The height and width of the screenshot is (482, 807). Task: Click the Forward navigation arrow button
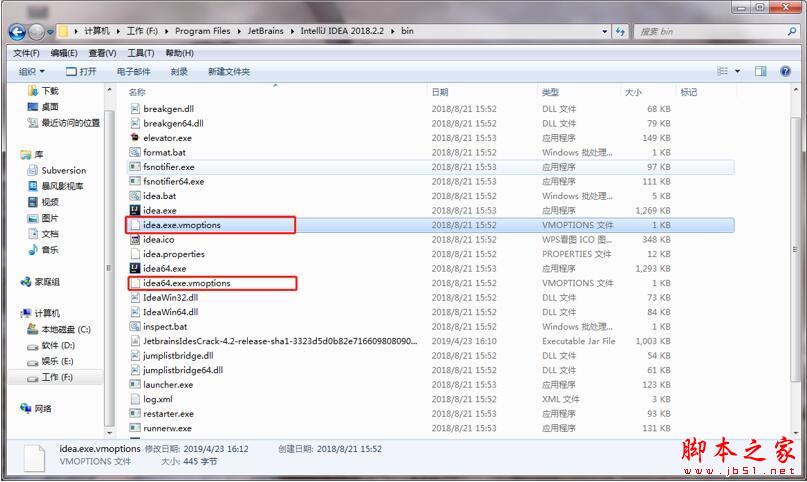click(36, 32)
